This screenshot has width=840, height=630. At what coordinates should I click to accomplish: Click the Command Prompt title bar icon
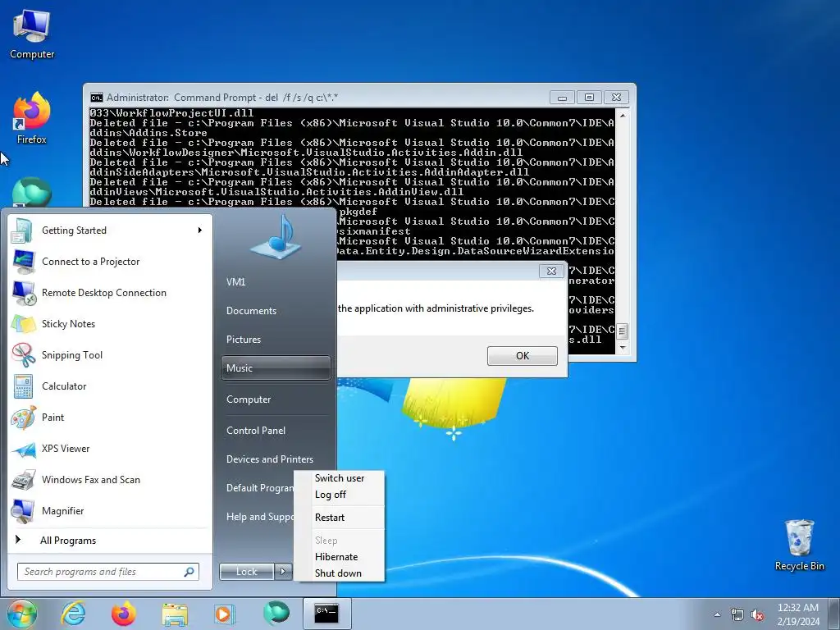tap(97, 98)
